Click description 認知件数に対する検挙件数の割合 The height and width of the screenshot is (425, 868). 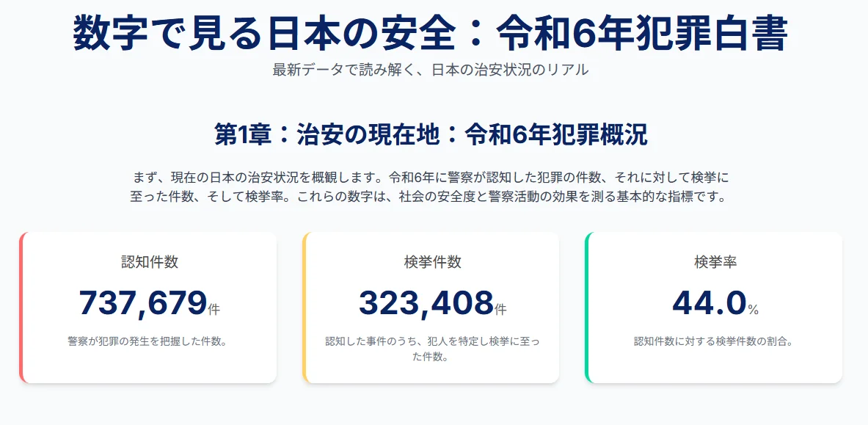[715, 341]
